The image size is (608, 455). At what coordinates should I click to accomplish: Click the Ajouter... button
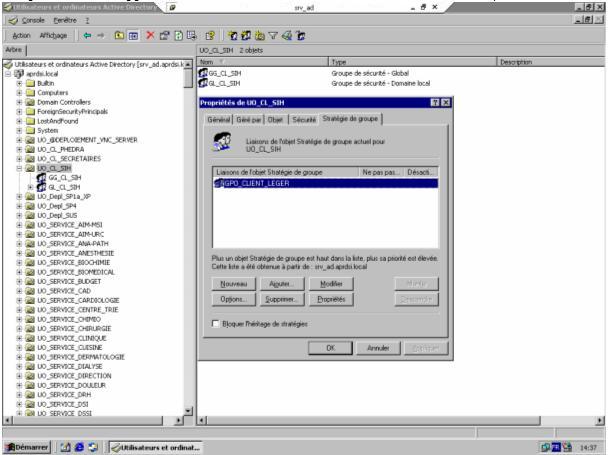pos(282,284)
